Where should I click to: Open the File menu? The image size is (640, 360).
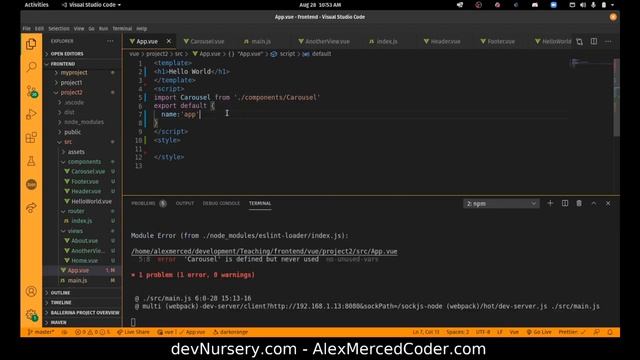coord(27,29)
